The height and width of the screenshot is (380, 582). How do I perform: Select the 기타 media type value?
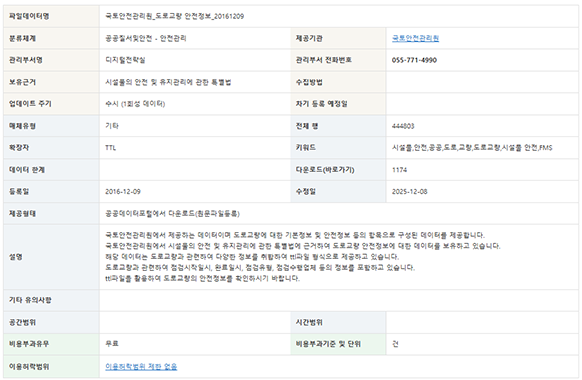pyautogui.click(x=112, y=126)
